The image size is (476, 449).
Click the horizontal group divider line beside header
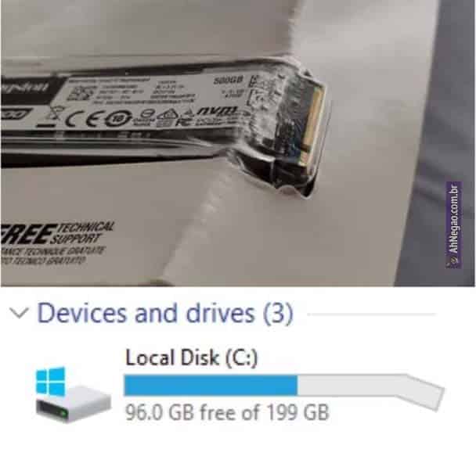[x=372, y=314]
